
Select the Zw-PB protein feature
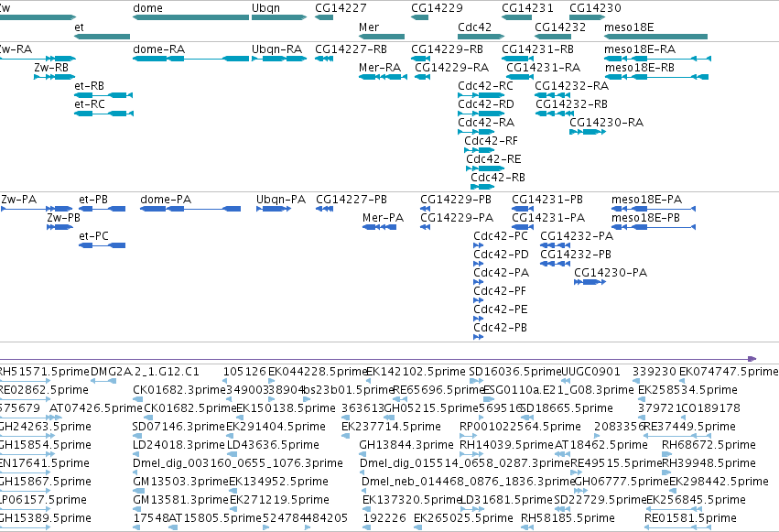pyautogui.click(x=60, y=227)
